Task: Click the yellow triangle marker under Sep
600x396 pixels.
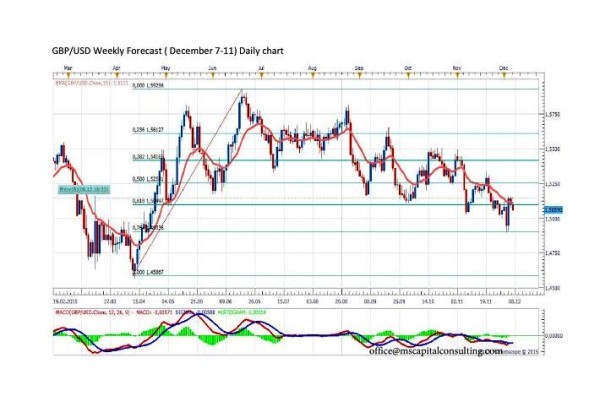Action: [x=359, y=76]
